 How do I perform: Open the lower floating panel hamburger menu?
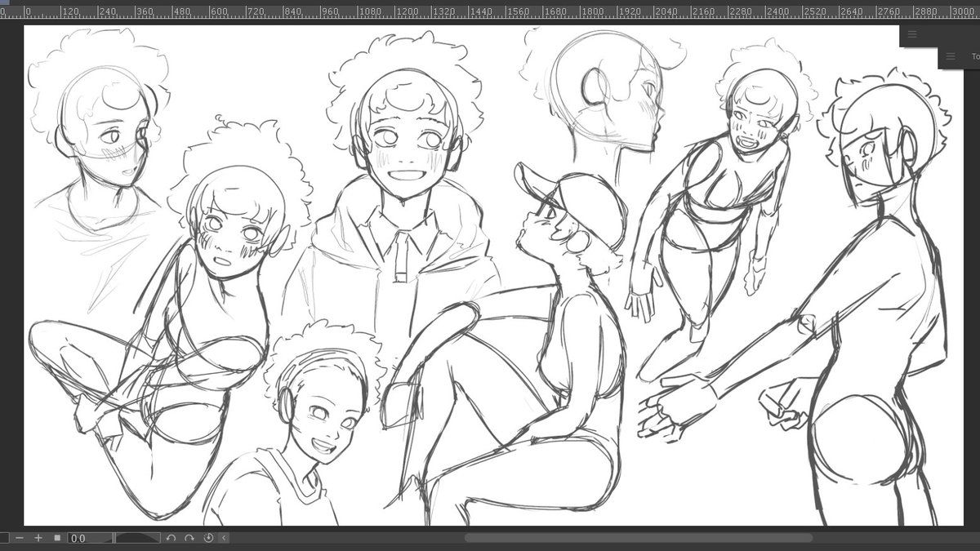[950, 56]
